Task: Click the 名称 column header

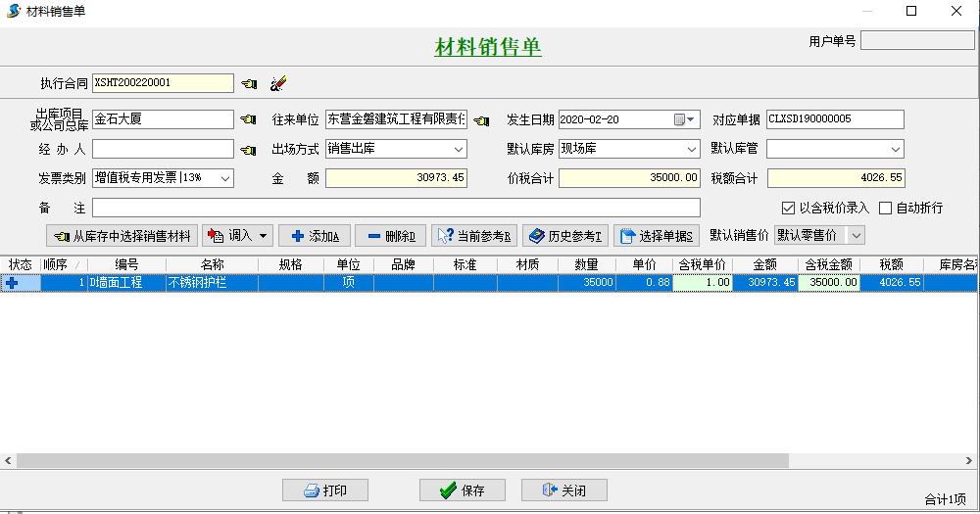Action: pyautogui.click(x=212, y=264)
